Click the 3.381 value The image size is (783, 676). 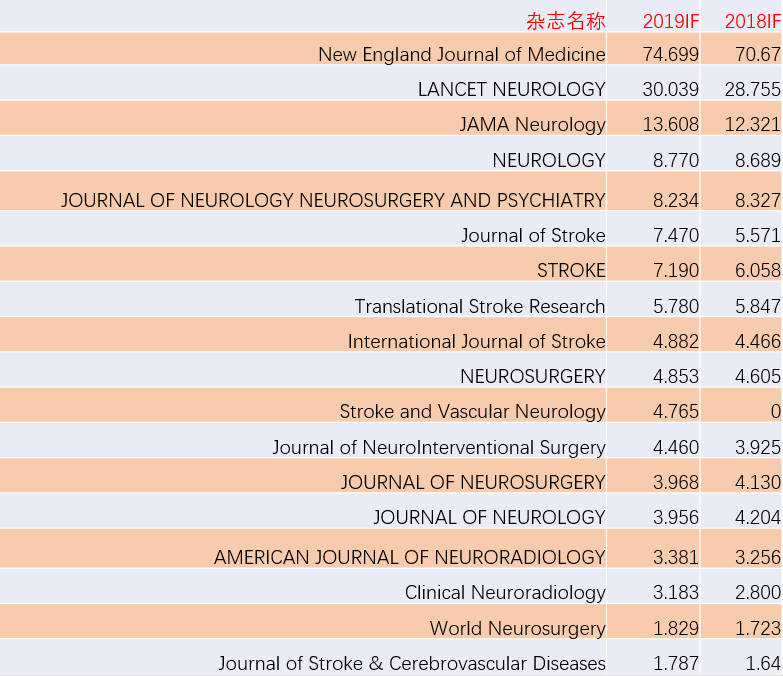pos(676,557)
